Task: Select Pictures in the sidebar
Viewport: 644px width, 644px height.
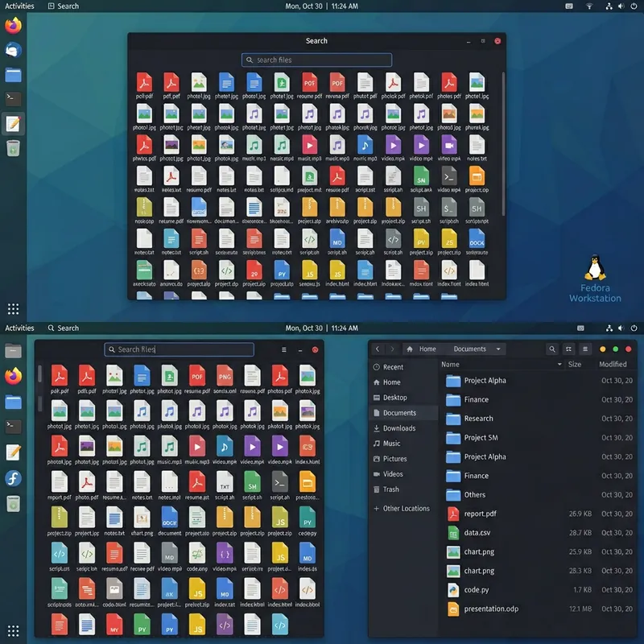Action: (x=394, y=459)
